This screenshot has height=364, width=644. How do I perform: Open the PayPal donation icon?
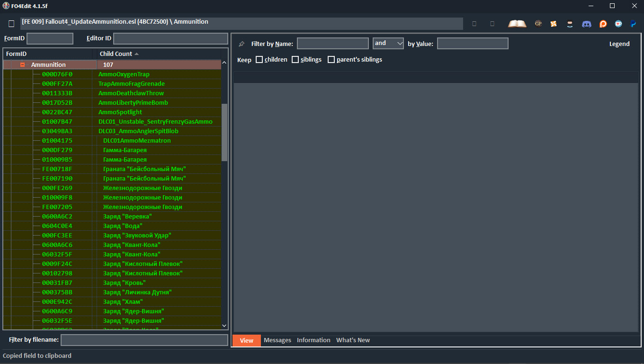pyautogui.click(x=633, y=24)
